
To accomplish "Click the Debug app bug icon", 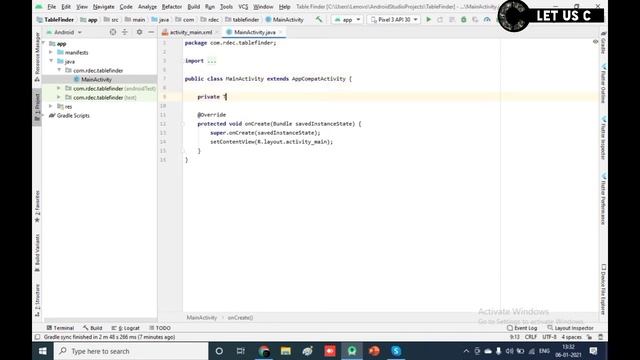I will pyautogui.click(x=464, y=19).
